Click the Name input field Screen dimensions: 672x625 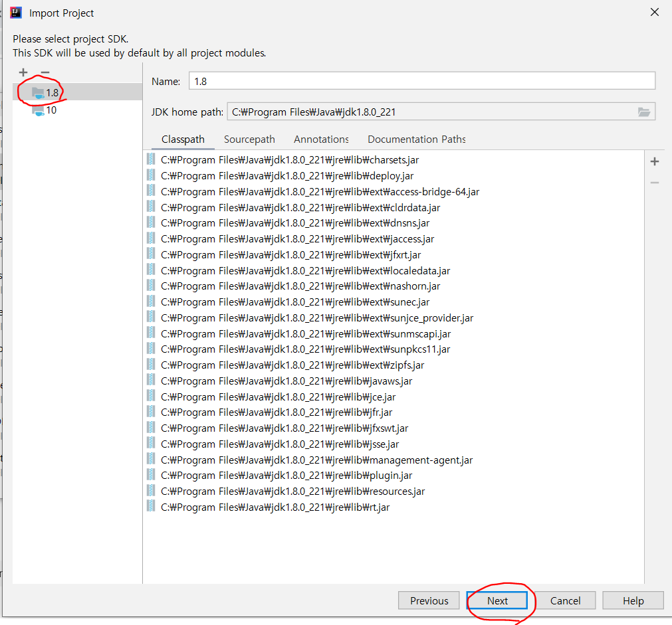pos(421,81)
